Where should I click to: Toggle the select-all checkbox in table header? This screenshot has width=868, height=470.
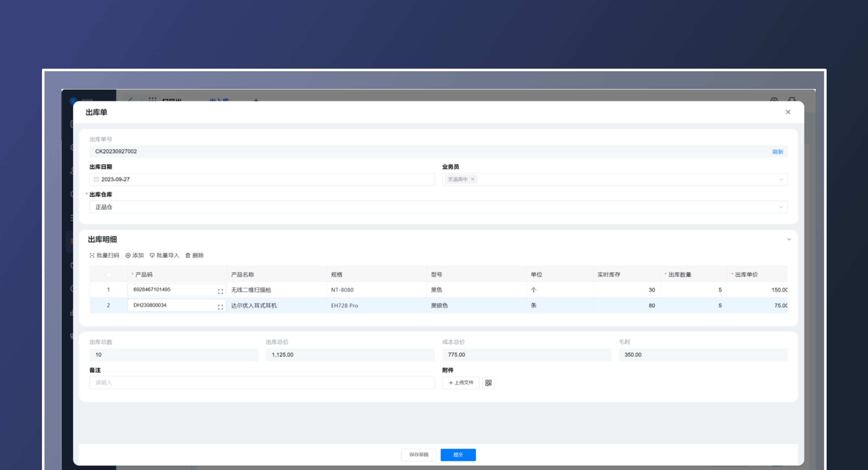(x=109, y=275)
